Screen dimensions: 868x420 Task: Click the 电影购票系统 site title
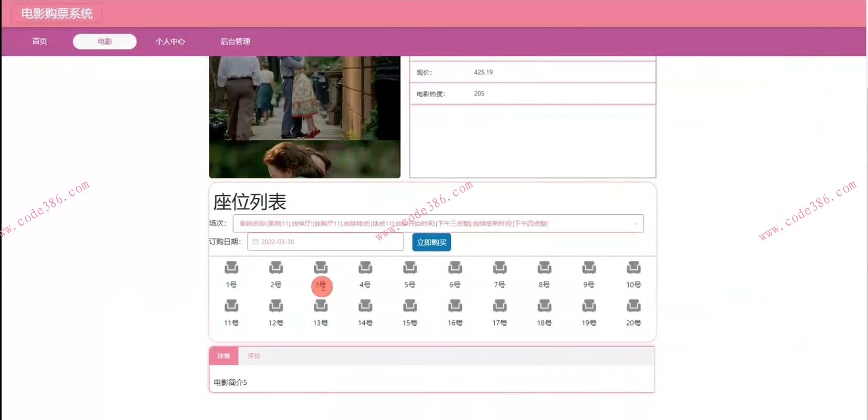click(x=57, y=14)
